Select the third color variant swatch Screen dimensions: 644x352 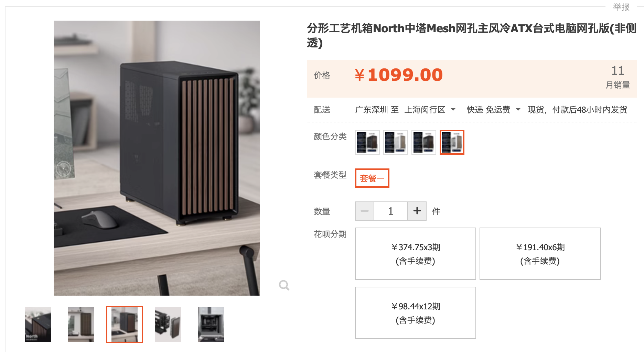tap(424, 142)
